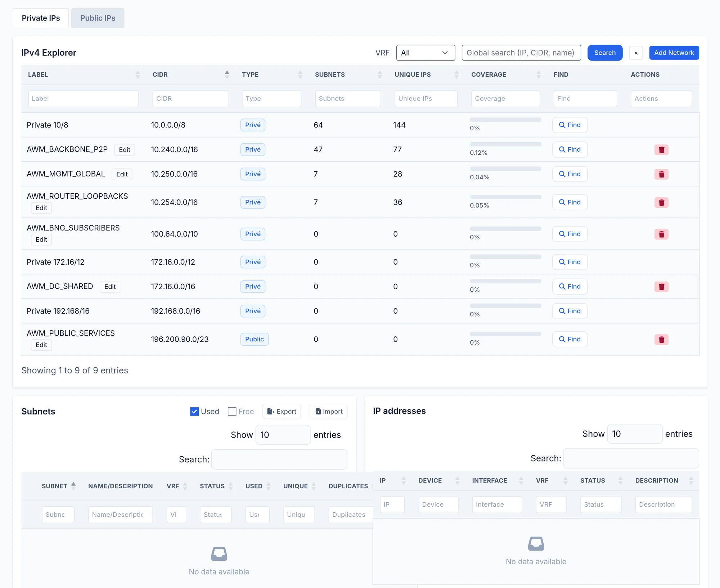Delete the AWM_PUBLIC_SERVICES network
The image size is (720, 588).
[661, 339]
